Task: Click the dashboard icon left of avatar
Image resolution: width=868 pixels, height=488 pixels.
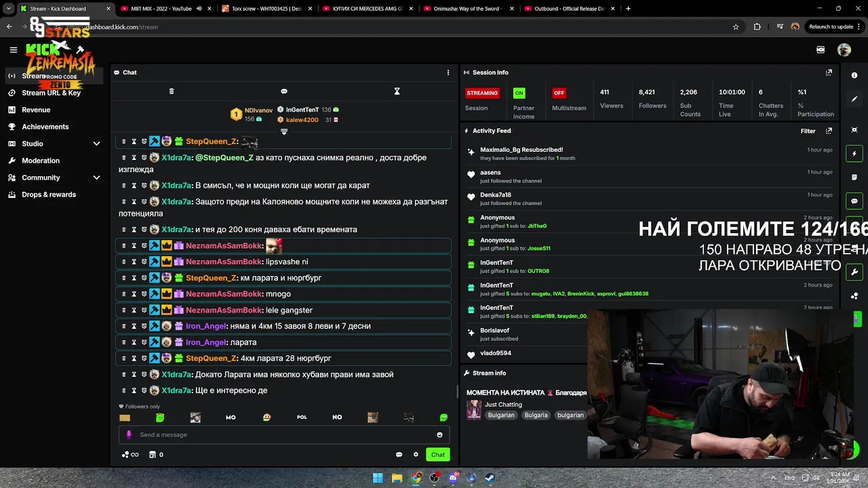Action: pos(821,49)
